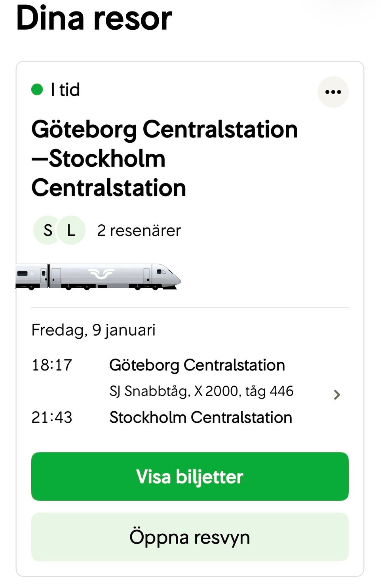Tap the green 'I tid' status dot
Image resolution: width=380 pixels, height=588 pixels.
click(x=37, y=90)
